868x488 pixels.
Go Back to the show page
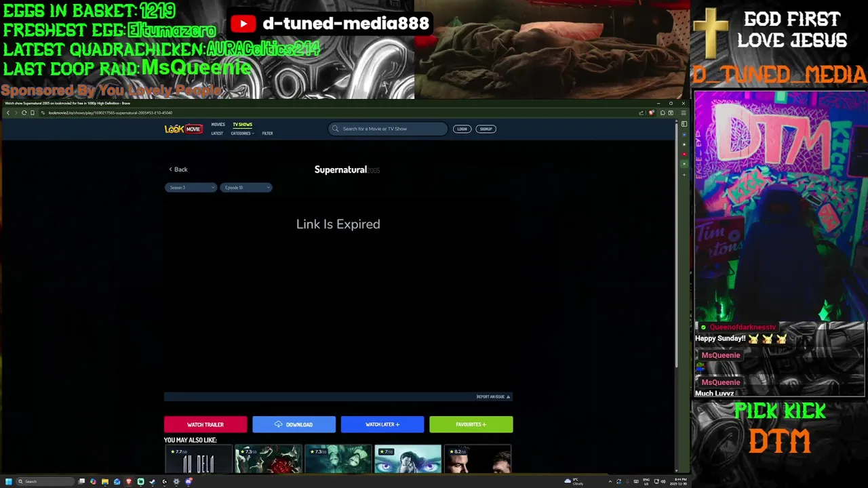(178, 169)
